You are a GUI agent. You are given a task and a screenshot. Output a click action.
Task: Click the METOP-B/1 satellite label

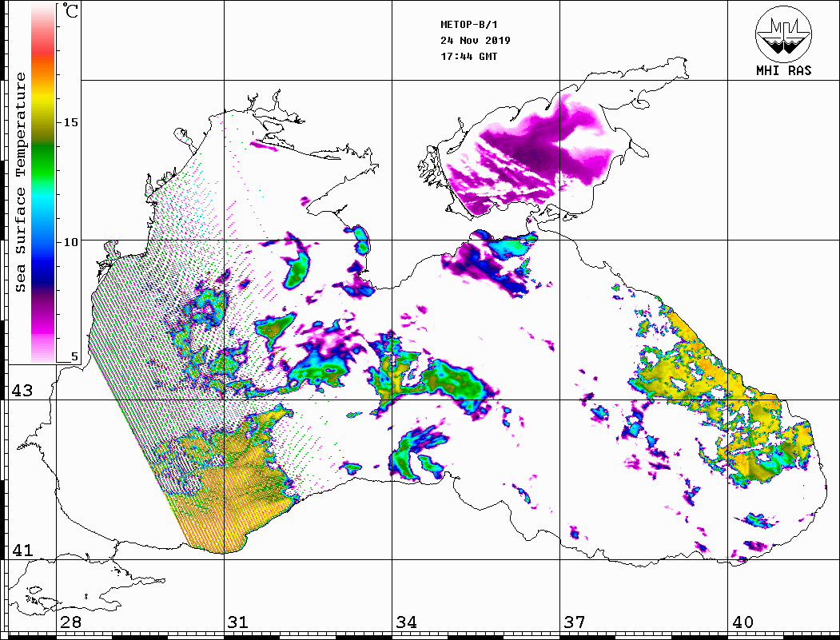[x=469, y=25]
